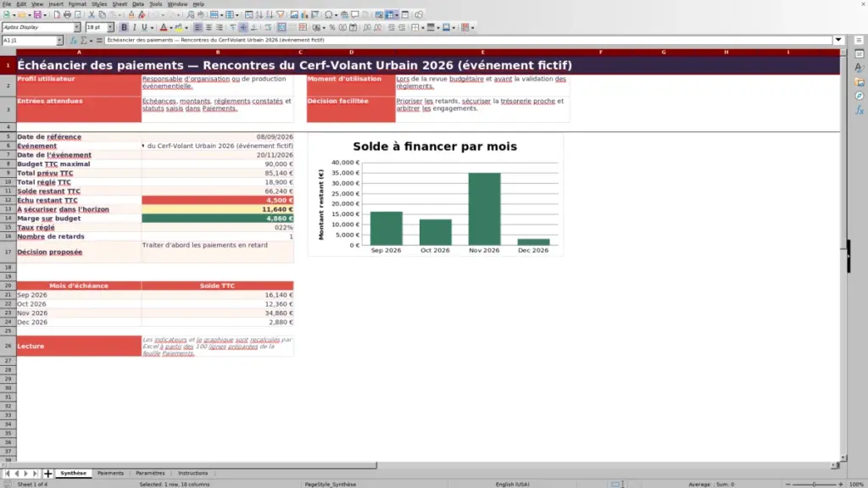Switch to the Instructions sheet tab
Screen dimensions: 868x488
click(192, 474)
